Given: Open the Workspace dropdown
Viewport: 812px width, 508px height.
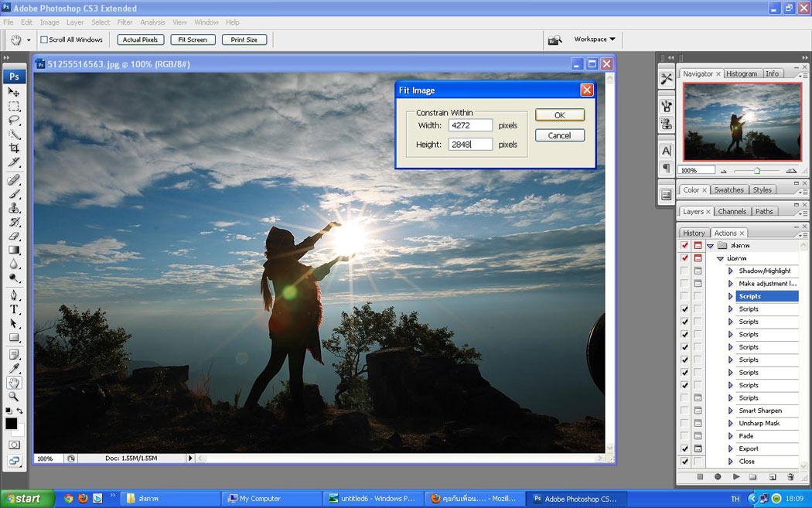Looking at the screenshot, I should (594, 39).
